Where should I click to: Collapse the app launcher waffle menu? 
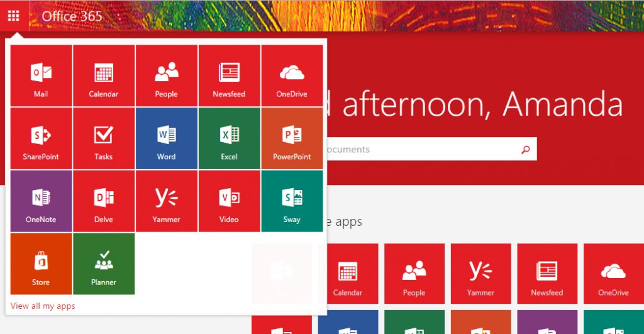[x=14, y=16]
